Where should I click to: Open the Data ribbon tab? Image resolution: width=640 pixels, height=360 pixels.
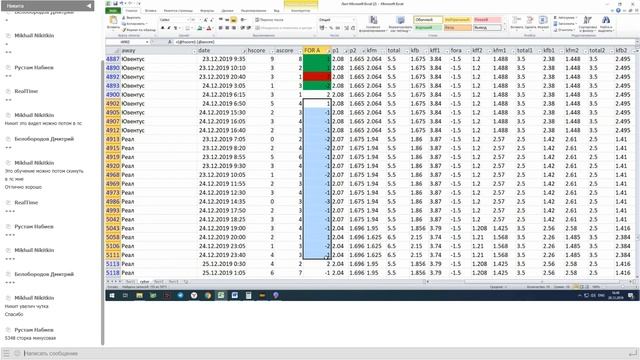point(227,11)
